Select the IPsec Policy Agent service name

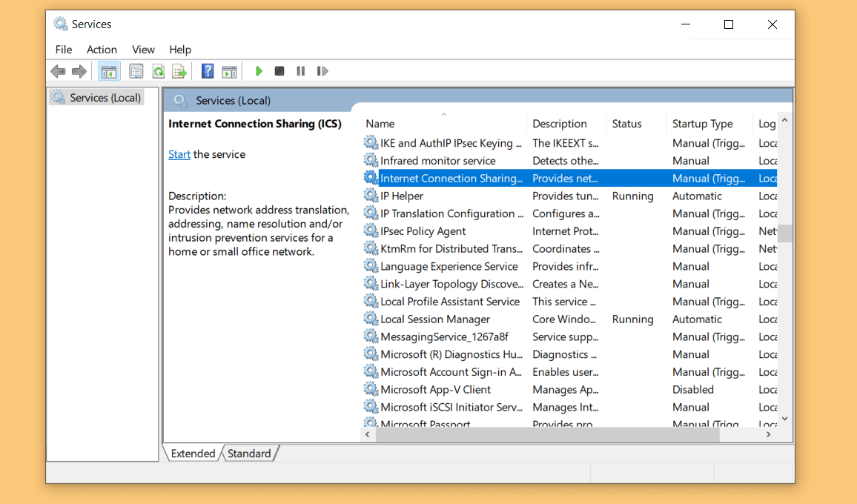coord(423,231)
